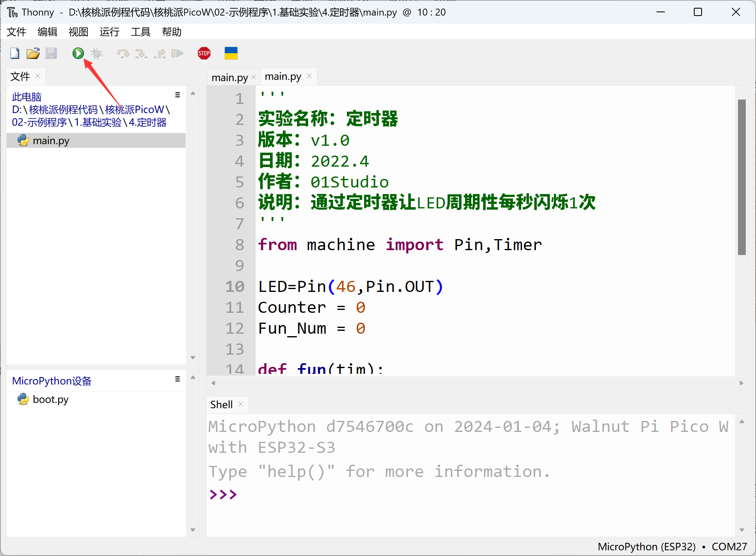Click the Step into icon
This screenshot has width=756, height=556.
click(141, 53)
